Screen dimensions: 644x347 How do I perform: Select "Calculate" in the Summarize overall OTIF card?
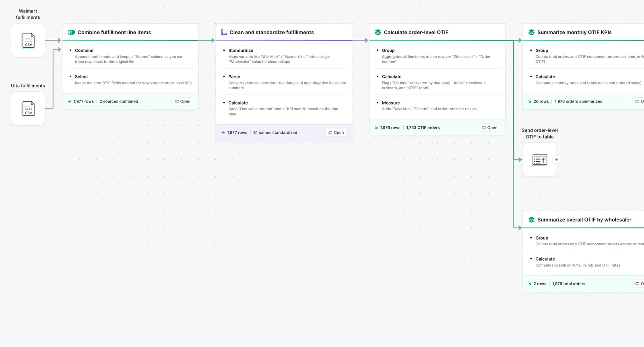(x=545, y=259)
